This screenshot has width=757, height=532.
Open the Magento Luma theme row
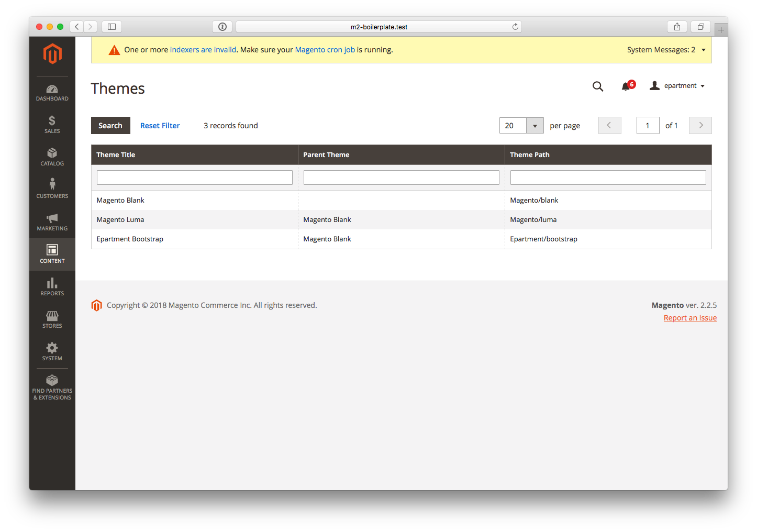click(x=402, y=220)
